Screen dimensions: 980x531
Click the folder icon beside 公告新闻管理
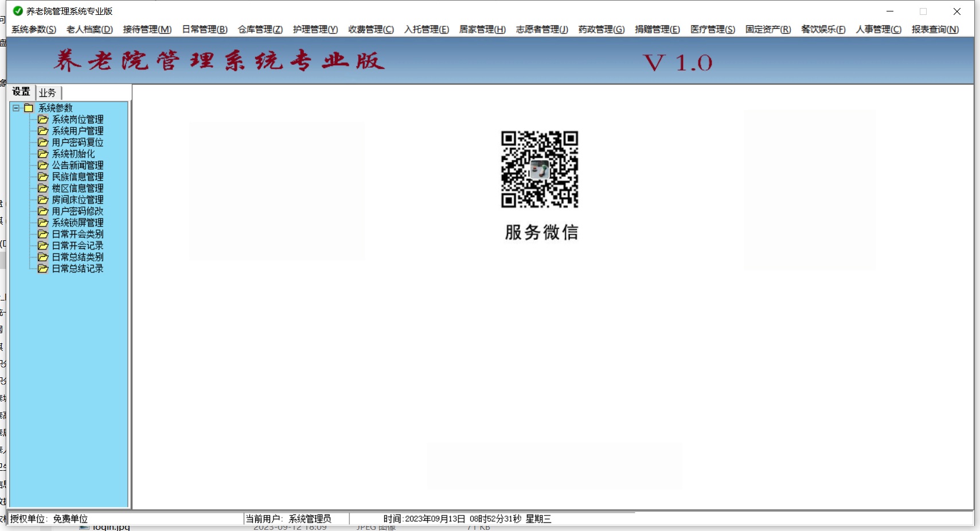pyautogui.click(x=42, y=165)
